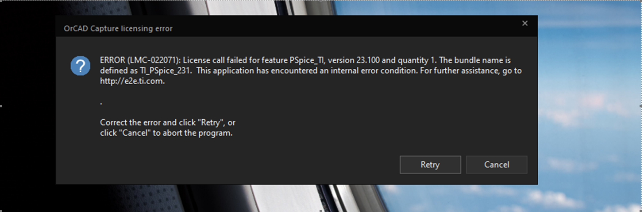Viewport: 644px width, 212px height.
Task: Click the Retry button
Action: click(x=430, y=165)
